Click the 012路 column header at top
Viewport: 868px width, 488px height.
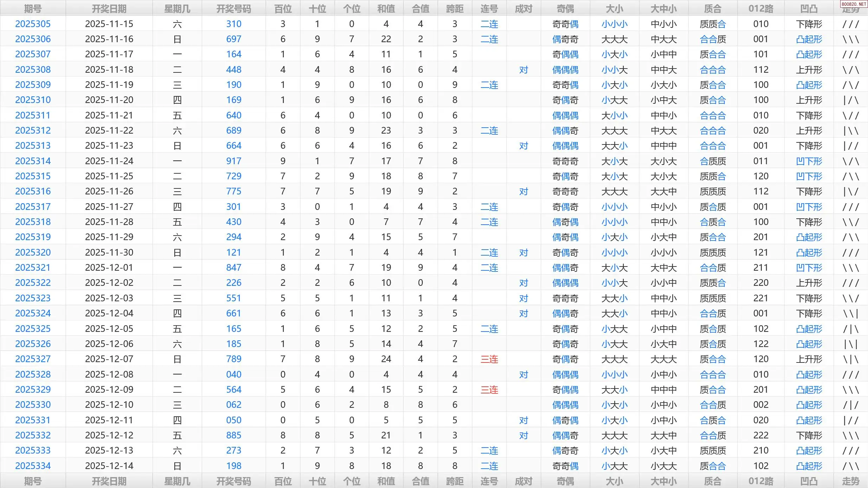coord(761,9)
